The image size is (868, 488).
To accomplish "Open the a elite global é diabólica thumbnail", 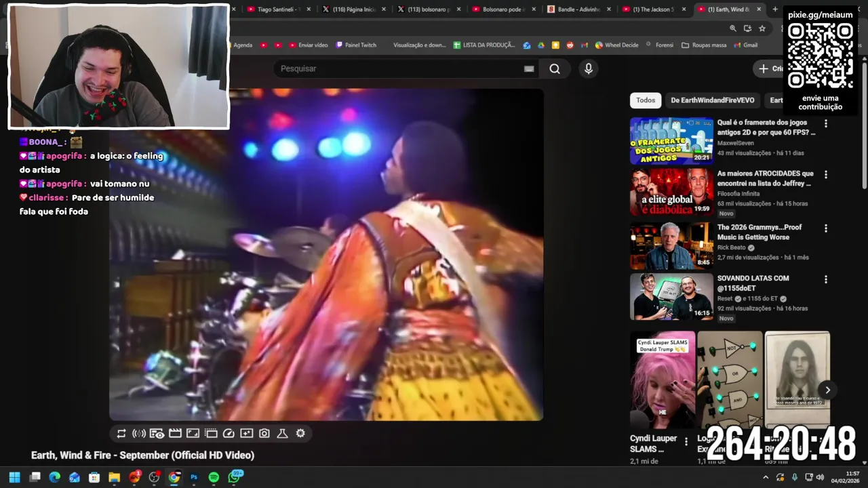I will (x=671, y=192).
